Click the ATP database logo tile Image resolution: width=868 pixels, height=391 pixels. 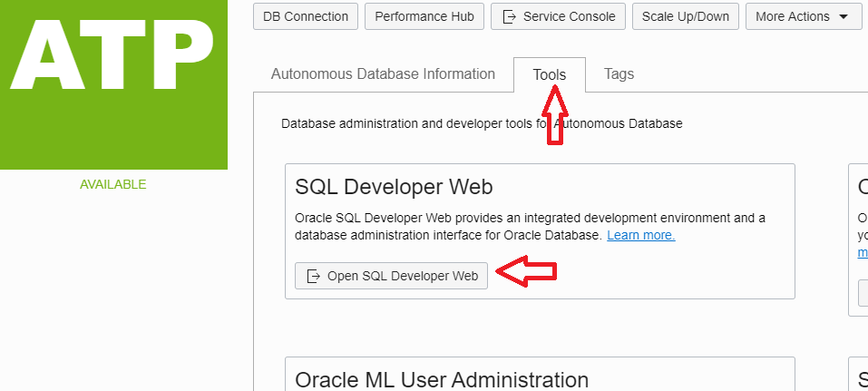(113, 84)
